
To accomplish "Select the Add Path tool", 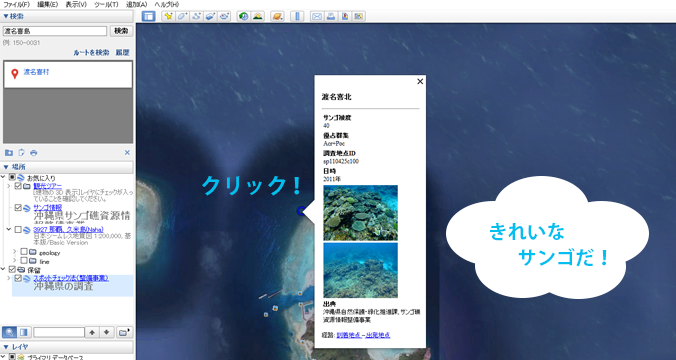I will point(196,16).
